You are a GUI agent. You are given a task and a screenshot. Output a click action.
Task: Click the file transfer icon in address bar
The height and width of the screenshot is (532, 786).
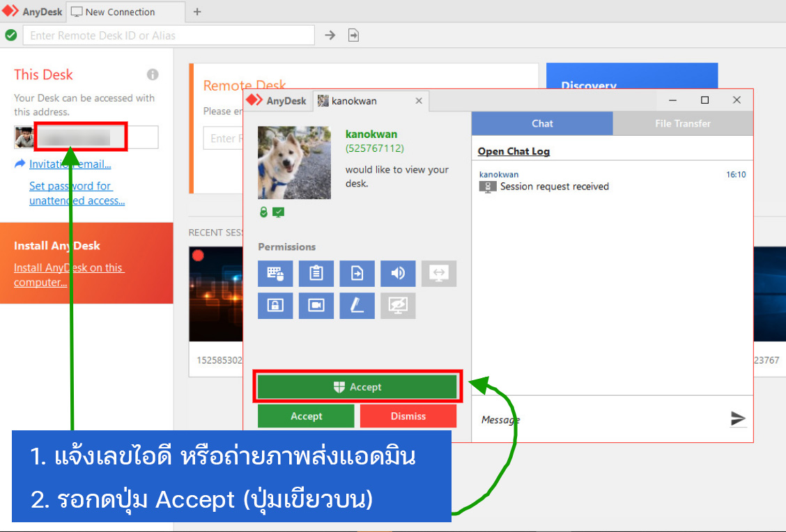pyautogui.click(x=353, y=36)
